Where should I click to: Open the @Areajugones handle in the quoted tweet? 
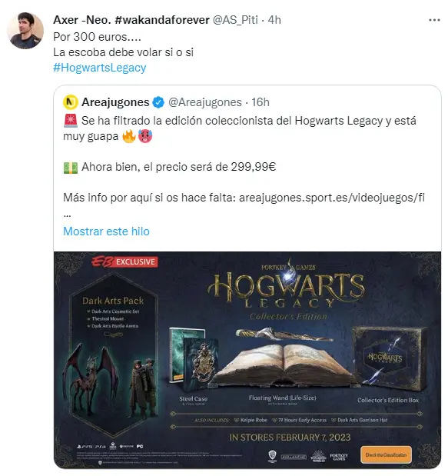click(x=205, y=102)
